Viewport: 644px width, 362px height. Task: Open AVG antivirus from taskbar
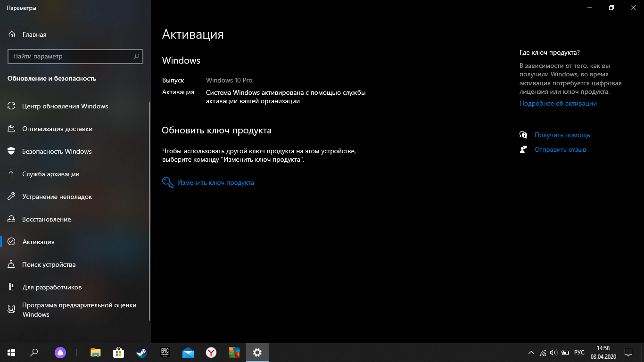click(234, 352)
